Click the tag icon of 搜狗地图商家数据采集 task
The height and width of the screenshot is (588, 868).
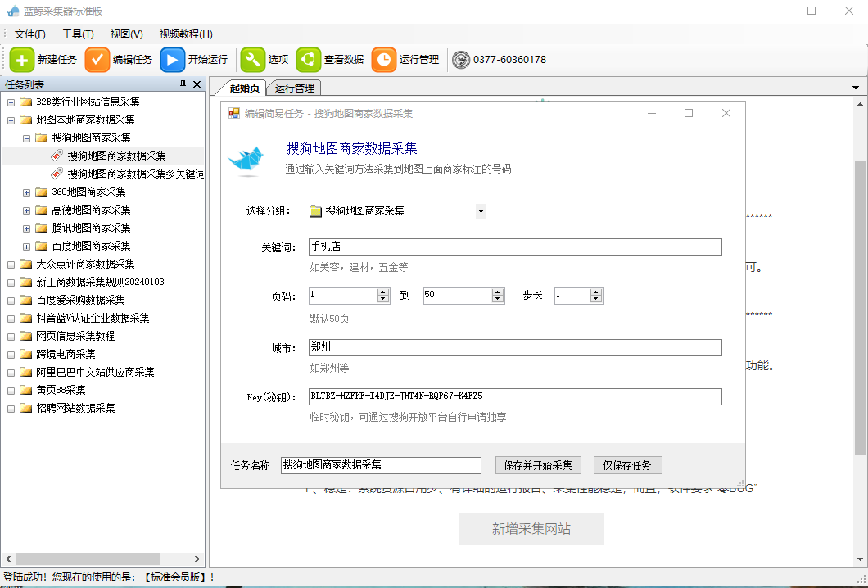coord(57,156)
